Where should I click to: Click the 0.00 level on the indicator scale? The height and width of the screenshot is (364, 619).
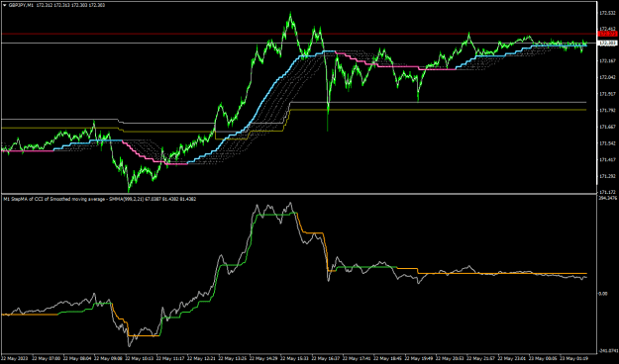click(603, 294)
